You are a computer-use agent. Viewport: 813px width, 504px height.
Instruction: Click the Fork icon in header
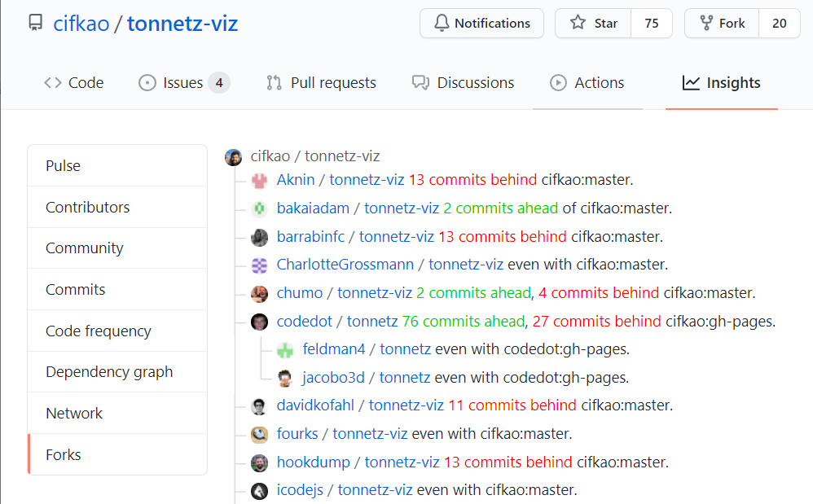point(706,23)
